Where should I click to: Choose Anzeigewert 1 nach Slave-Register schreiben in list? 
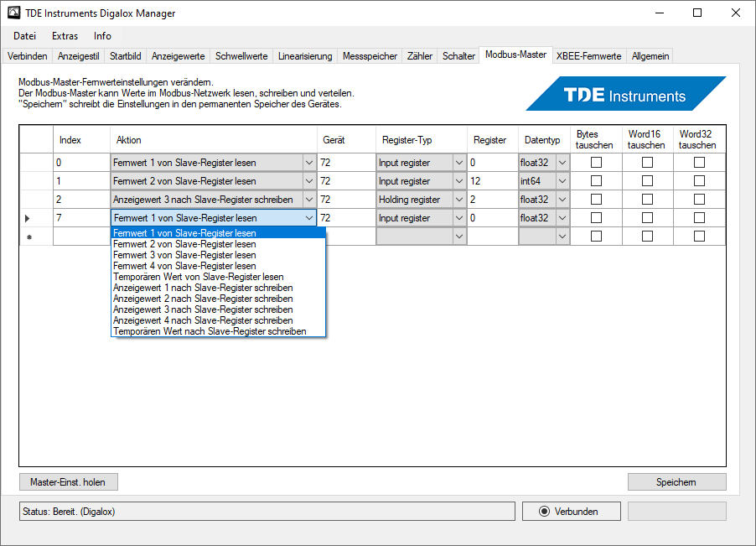(219, 288)
